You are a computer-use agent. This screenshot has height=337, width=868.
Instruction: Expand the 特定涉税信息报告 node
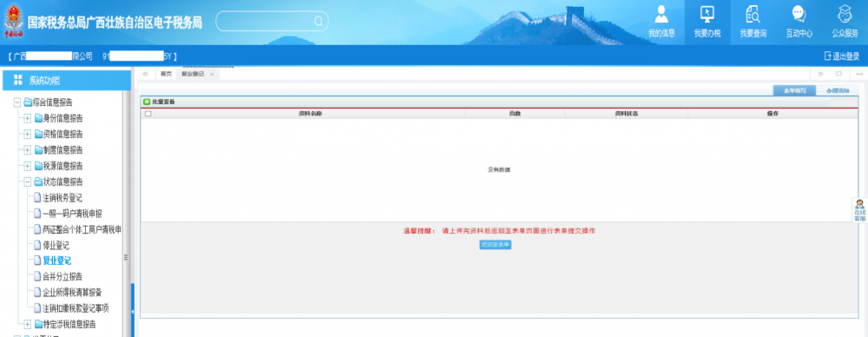28,324
